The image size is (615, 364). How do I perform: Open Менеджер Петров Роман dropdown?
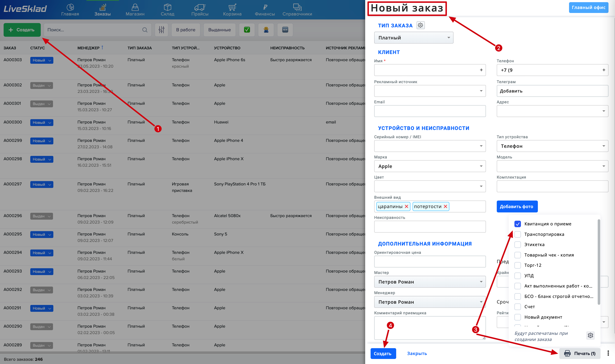pyautogui.click(x=430, y=302)
